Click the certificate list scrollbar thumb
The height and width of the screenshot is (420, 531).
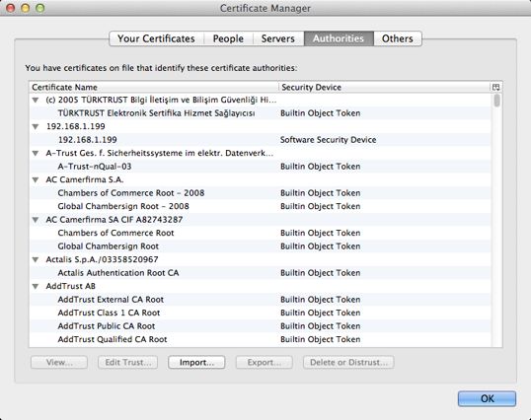[496, 101]
